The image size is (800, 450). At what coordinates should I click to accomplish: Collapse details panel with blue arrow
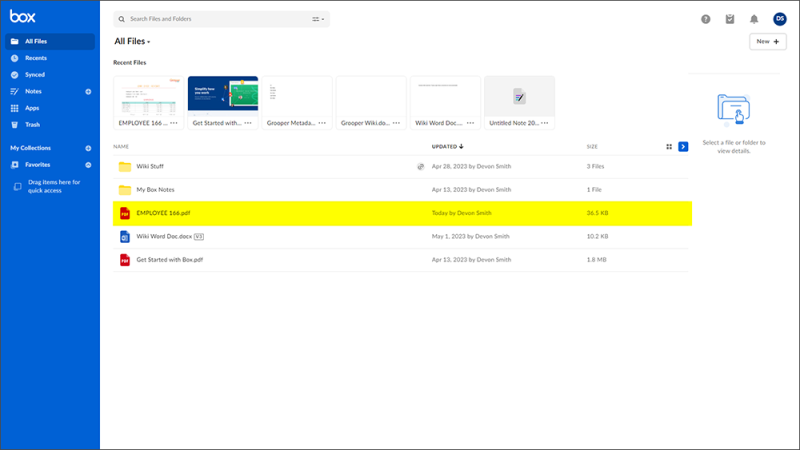pyautogui.click(x=683, y=147)
